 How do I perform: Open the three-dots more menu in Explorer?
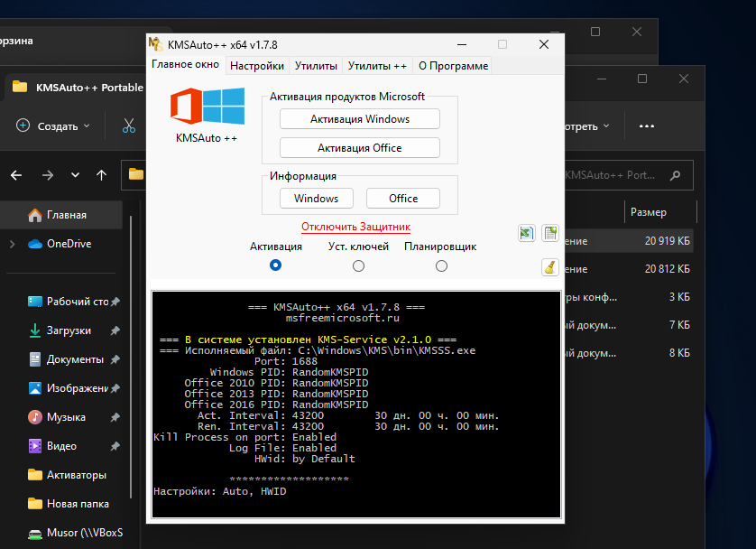click(647, 126)
